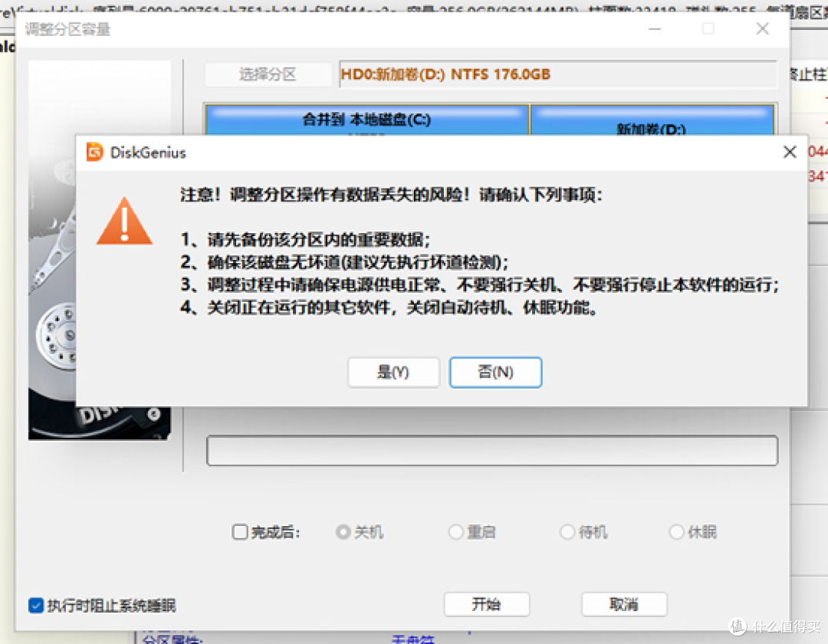Image resolution: width=828 pixels, height=644 pixels.
Task: Click warning item 请先备份该分区内的重要数据
Action: coord(305,240)
